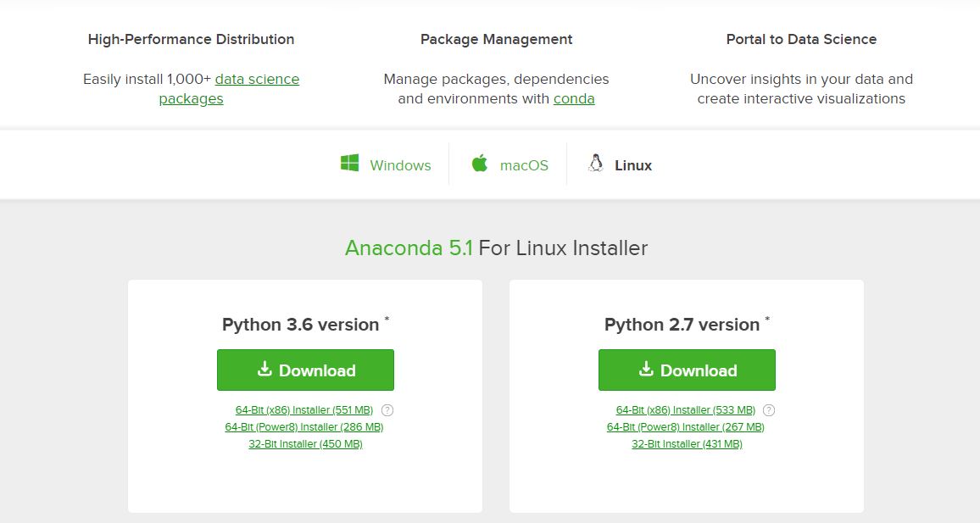Click the 'High-Performance Distribution' heading
Screen dimensions: 980x523
point(192,39)
